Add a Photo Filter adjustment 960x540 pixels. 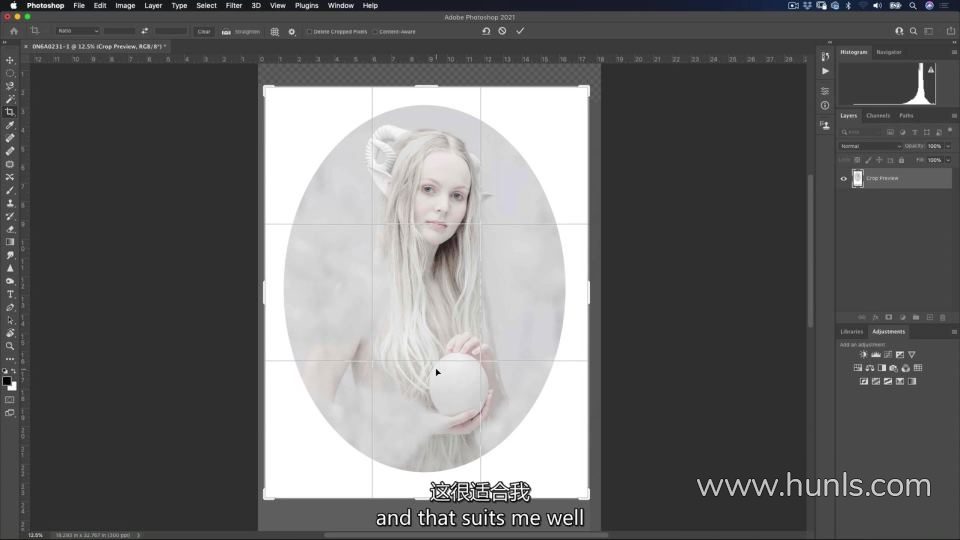tap(894, 368)
